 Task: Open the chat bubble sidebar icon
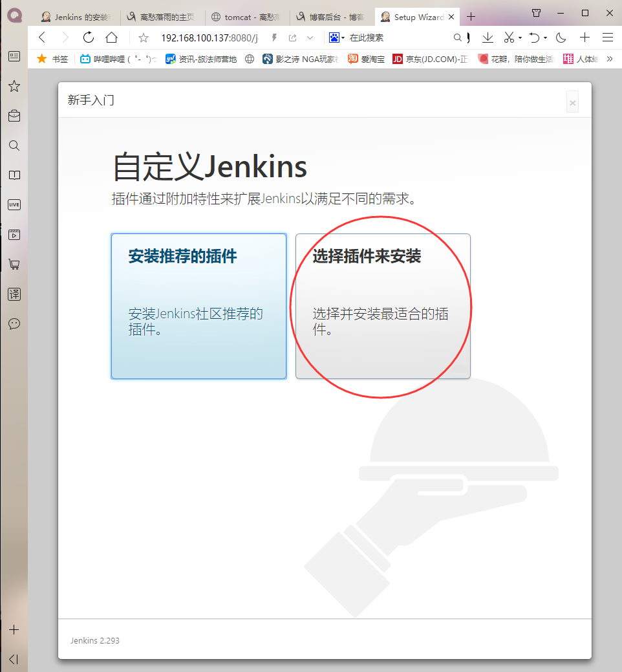point(14,324)
